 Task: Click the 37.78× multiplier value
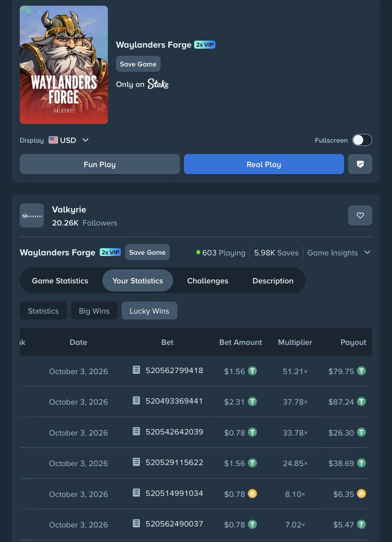point(295,402)
